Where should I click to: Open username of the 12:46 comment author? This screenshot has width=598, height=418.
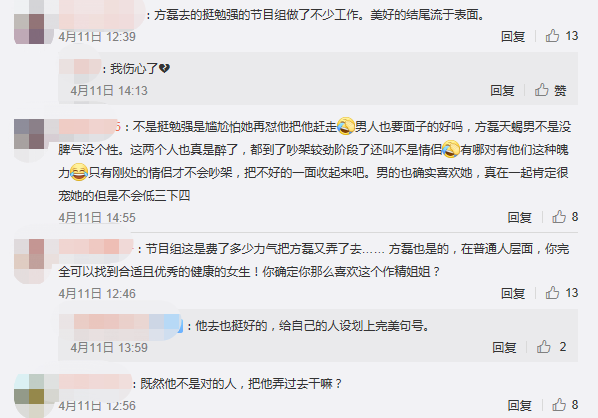[x=96, y=248]
